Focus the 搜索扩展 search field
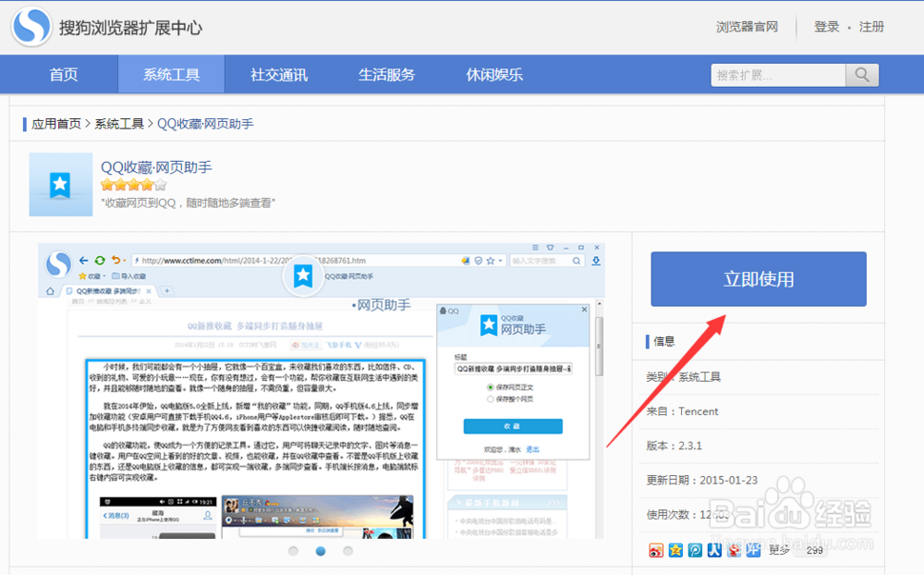The image size is (924, 575). coord(778,75)
